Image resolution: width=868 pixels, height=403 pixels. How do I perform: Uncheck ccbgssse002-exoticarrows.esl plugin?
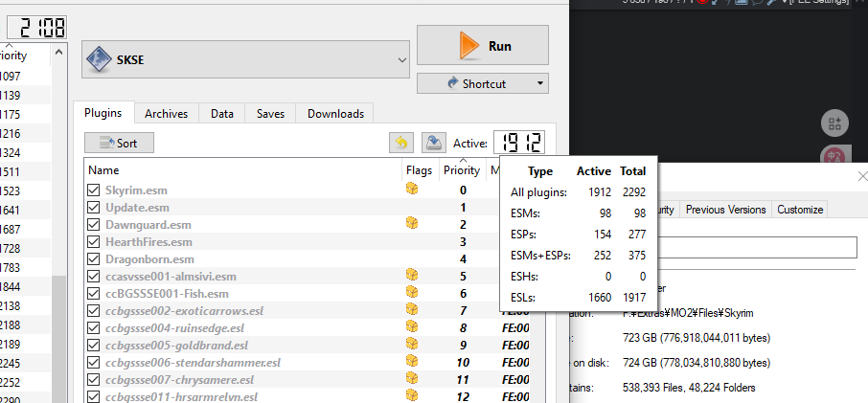[93, 311]
